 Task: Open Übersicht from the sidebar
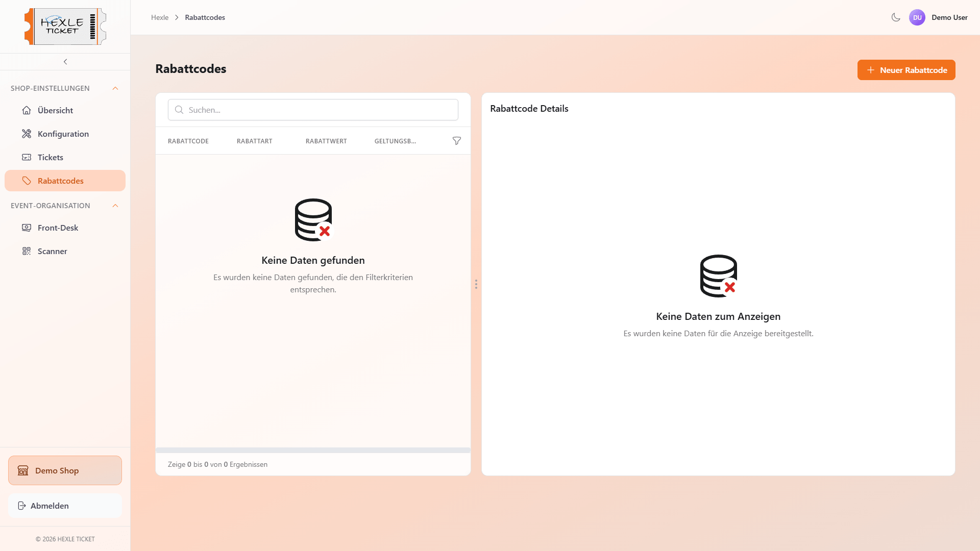(55, 110)
